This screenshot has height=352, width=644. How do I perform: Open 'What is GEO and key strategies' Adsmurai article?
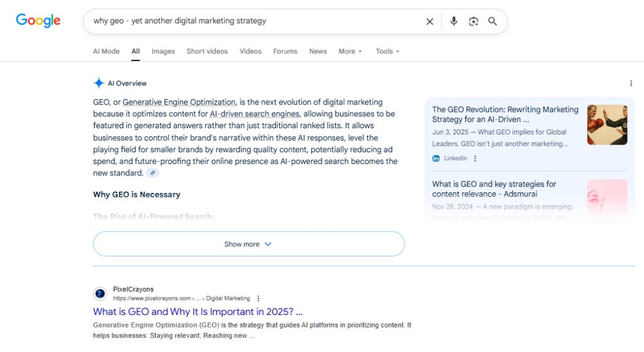pos(494,189)
